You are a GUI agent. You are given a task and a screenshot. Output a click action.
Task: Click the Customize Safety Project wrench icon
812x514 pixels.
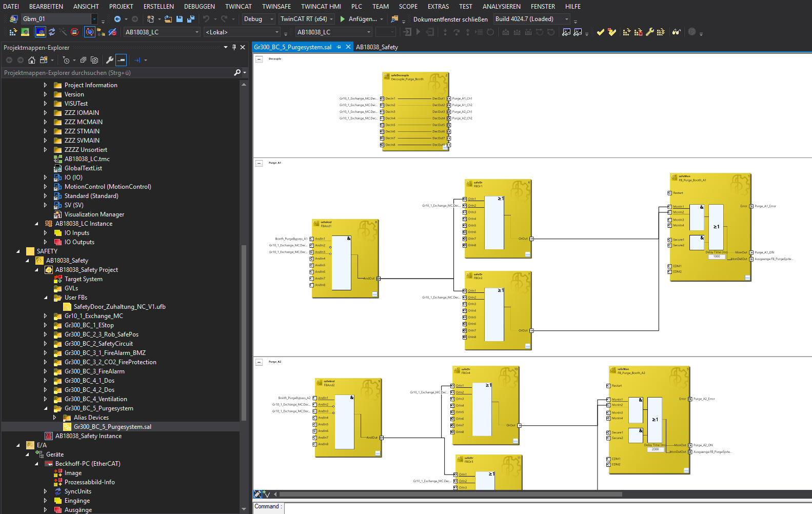pyautogui.click(x=649, y=32)
